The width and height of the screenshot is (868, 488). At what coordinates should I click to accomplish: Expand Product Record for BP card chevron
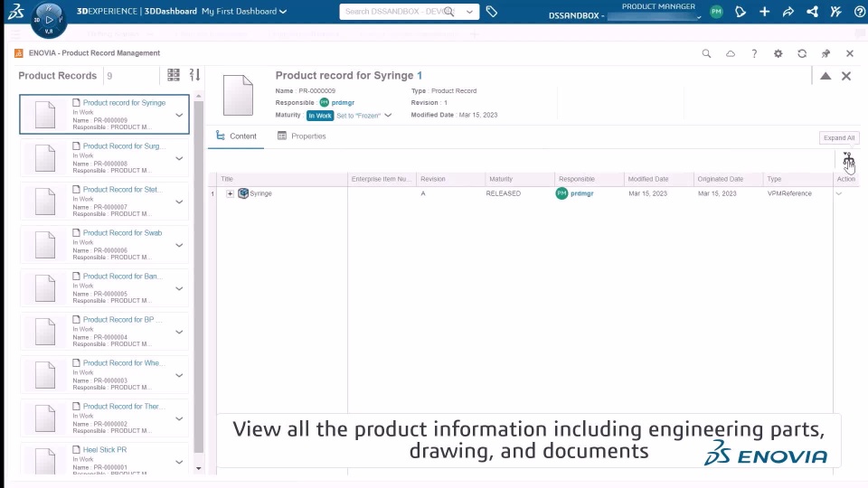pyautogui.click(x=179, y=332)
